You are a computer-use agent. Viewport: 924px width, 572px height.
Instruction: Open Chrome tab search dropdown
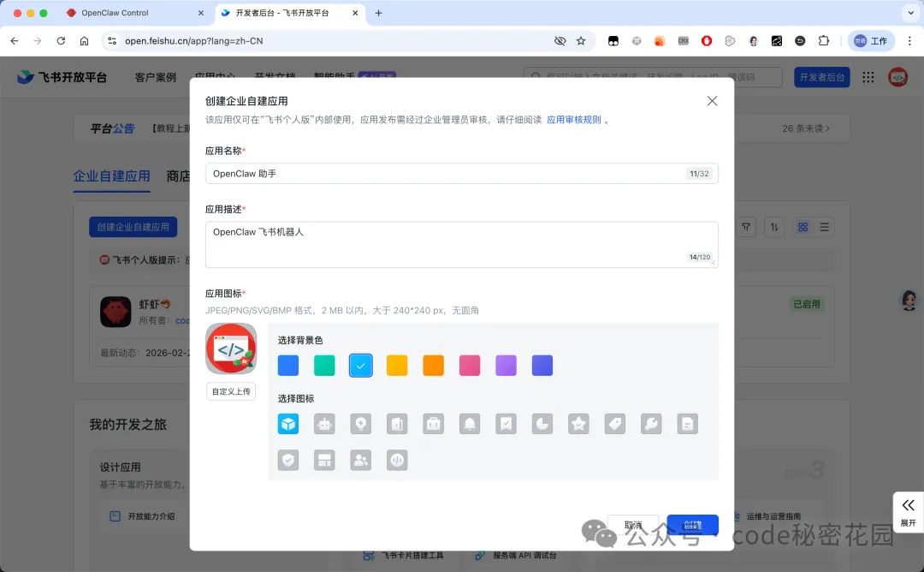coord(910,12)
